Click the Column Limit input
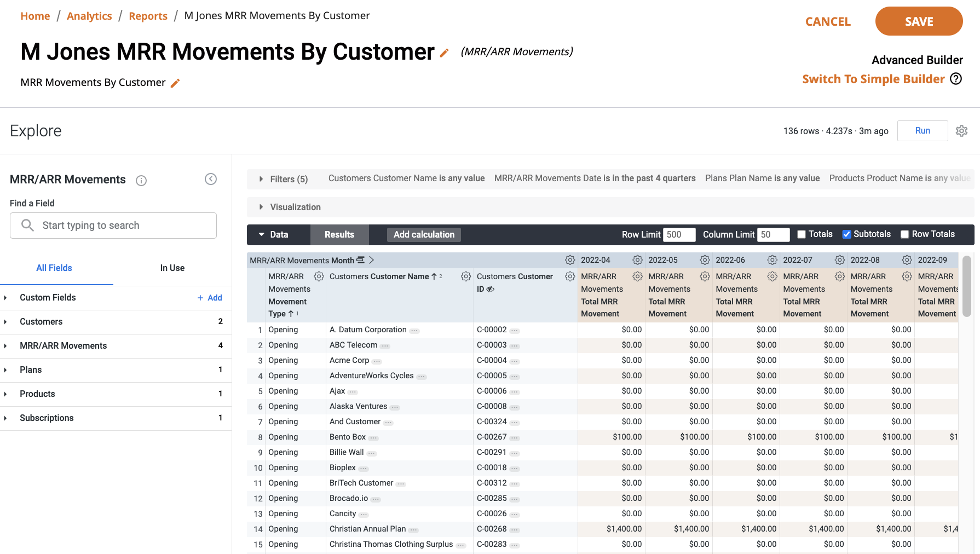 (773, 234)
